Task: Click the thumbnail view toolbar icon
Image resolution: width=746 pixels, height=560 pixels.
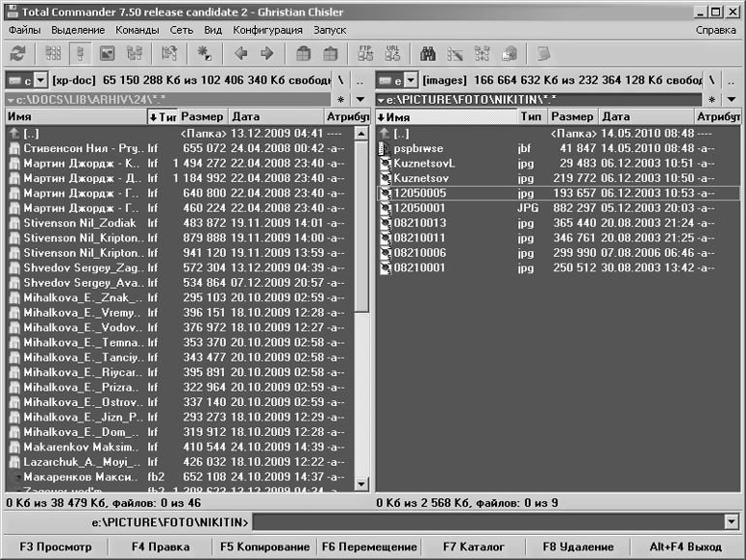Action: point(108,53)
